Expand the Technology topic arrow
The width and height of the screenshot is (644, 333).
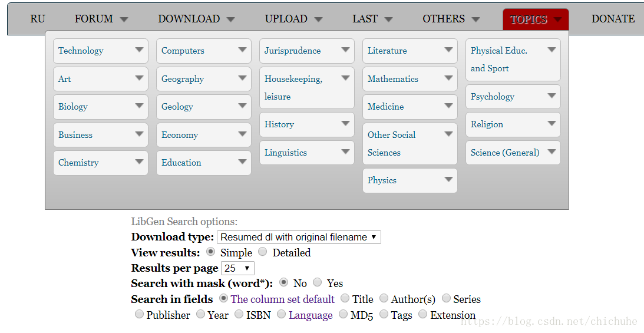(139, 50)
